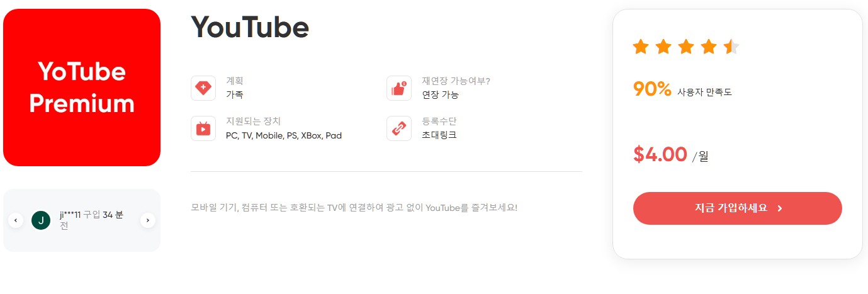Viewport: 868px width, 294px height.
Task: Click the green J user avatar
Action: click(41, 220)
